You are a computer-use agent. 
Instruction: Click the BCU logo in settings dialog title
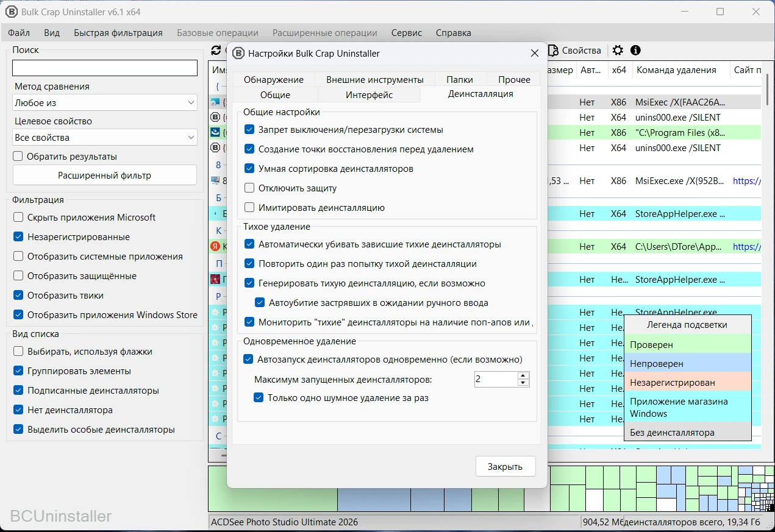239,54
